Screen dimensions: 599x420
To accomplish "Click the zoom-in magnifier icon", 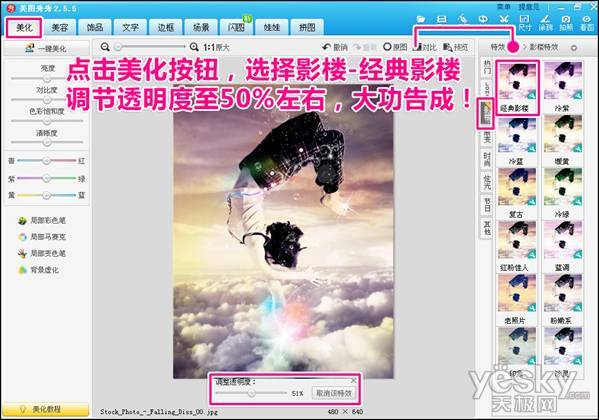I will [x=194, y=47].
